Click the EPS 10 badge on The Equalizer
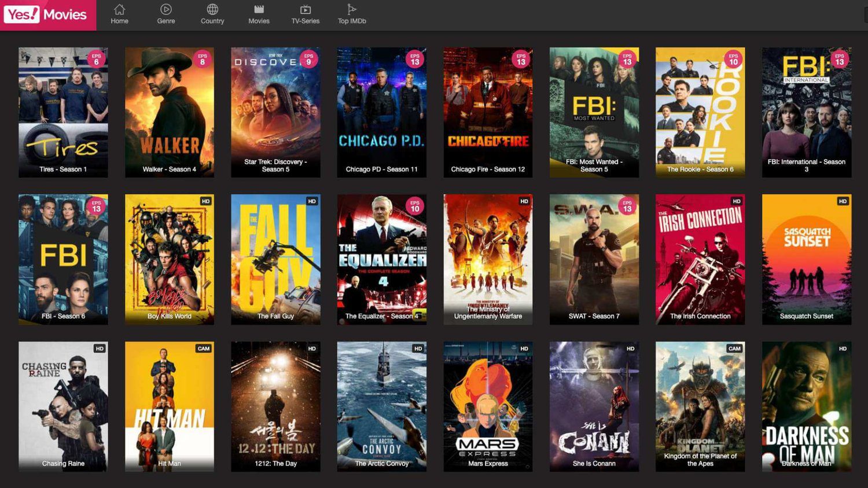Image resolution: width=868 pixels, height=488 pixels. pyautogui.click(x=415, y=207)
